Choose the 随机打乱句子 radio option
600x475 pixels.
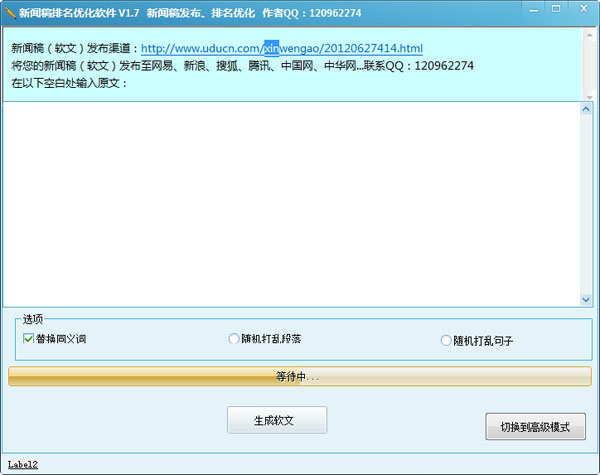click(446, 340)
